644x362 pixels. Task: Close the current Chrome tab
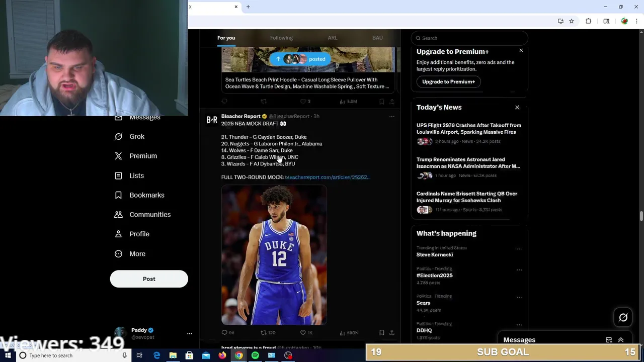(236, 7)
